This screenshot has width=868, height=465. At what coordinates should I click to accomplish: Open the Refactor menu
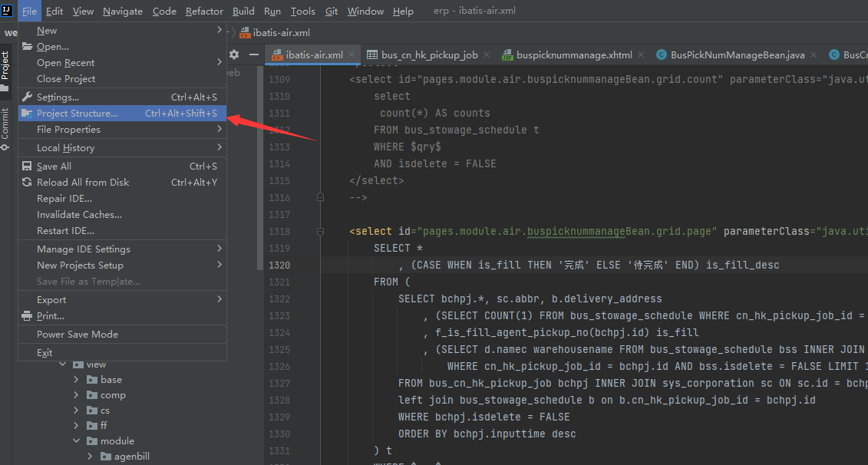coord(204,11)
